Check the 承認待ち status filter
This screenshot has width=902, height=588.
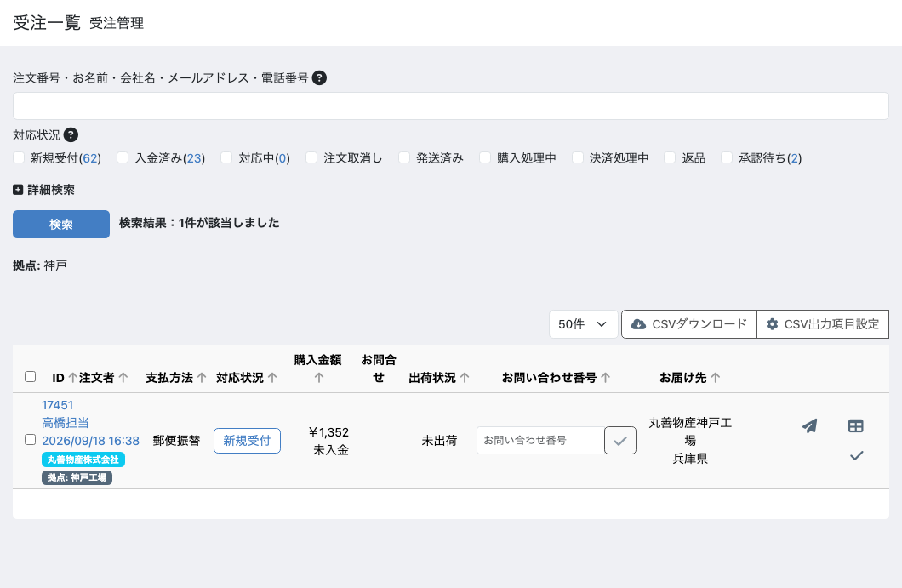[x=727, y=157]
